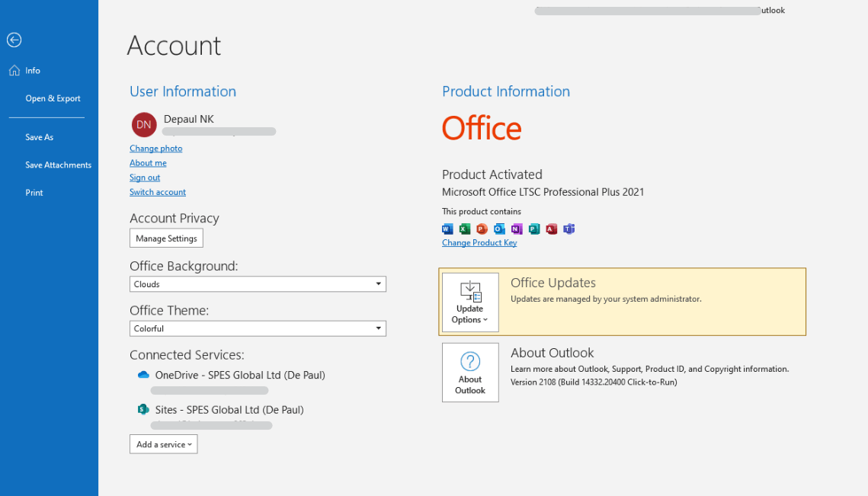The height and width of the screenshot is (496, 868).
Task: Click the PowerPoint app icon
Action: pos(482,229)
